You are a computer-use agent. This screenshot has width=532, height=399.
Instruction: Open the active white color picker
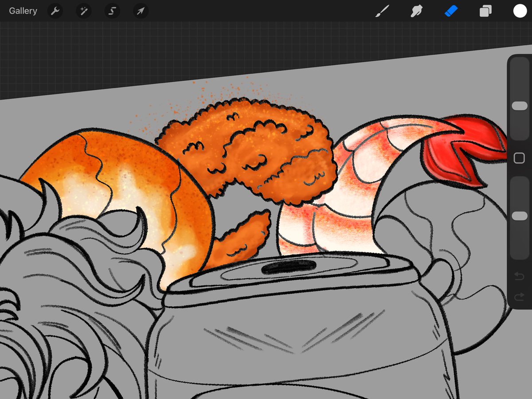click(520, 11)
